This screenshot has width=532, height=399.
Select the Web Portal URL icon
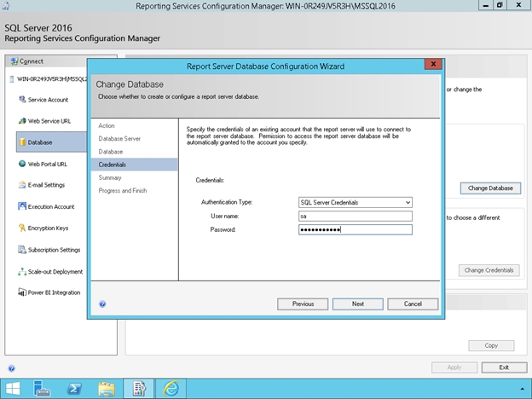[21, 164]
